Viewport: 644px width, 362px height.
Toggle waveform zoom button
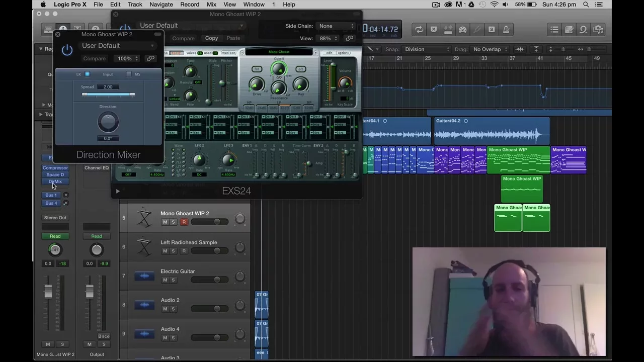pyautogui.click(x=520, y=49)
